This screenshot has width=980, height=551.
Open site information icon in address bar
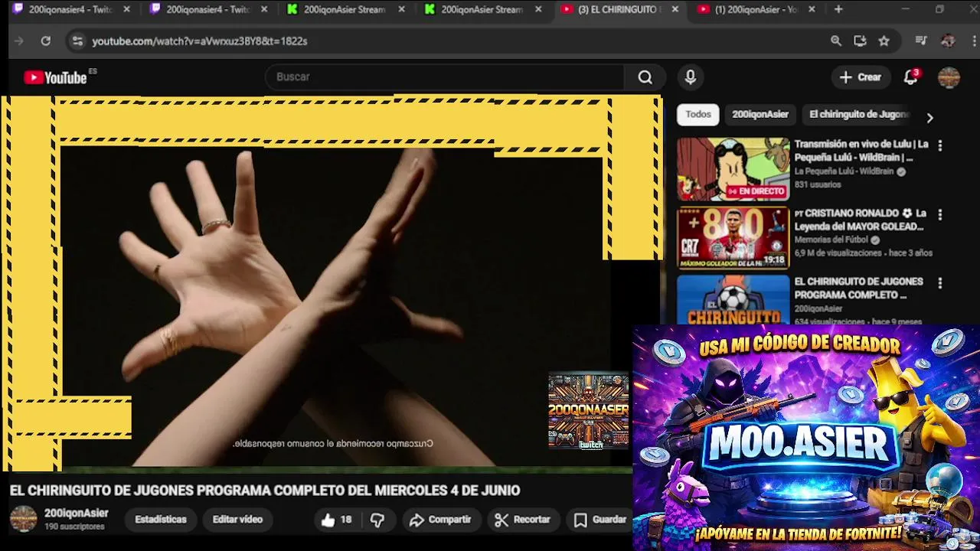77,41
